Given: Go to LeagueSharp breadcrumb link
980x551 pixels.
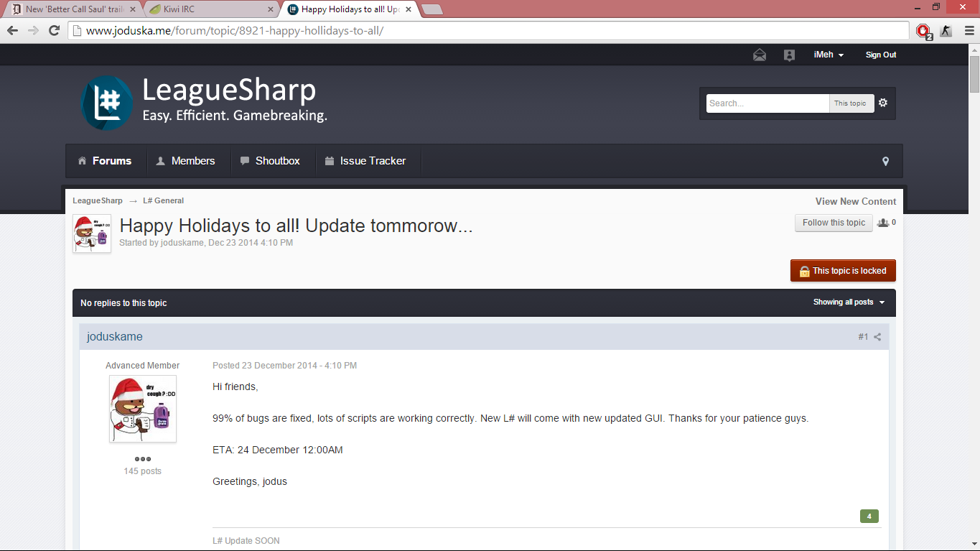Looking at the screenshot, I should tap(98, 201).
